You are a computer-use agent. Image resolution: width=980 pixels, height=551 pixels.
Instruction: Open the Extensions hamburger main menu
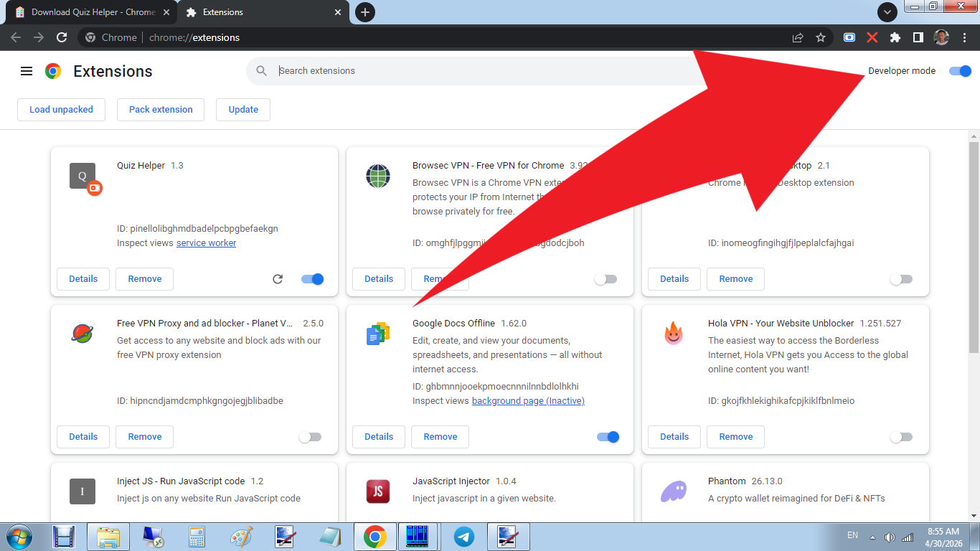pyautogui.click(x=27, y=71)
